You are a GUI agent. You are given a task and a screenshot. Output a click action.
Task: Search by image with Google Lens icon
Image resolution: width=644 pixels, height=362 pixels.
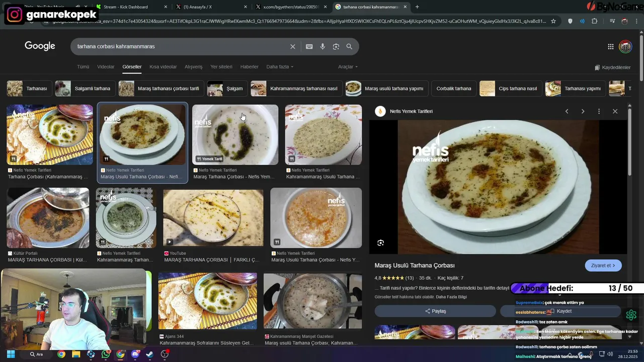coord(336,46)
